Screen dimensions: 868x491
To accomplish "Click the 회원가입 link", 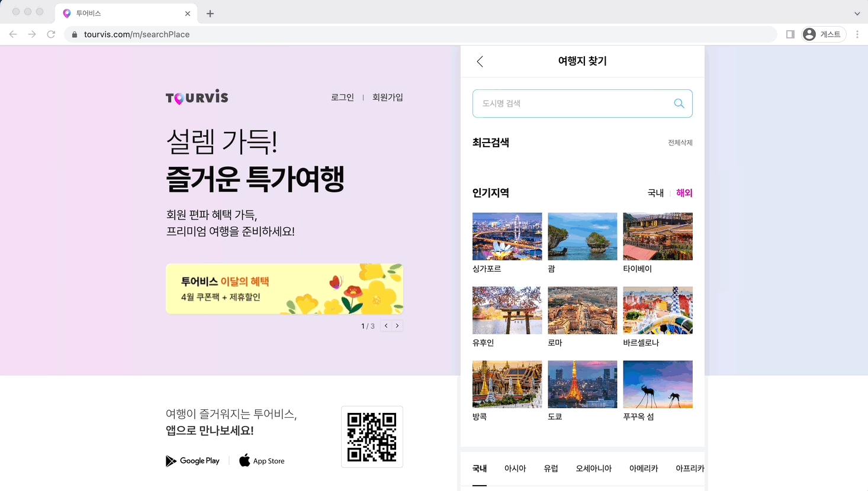I will [x=388, y=97].
